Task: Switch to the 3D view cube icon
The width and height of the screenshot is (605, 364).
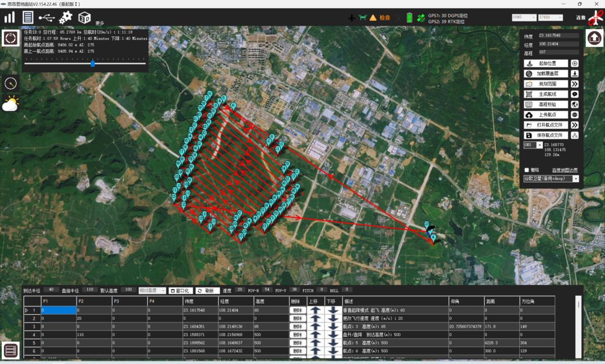Action: pyautogui.click(x=84, y=17)
